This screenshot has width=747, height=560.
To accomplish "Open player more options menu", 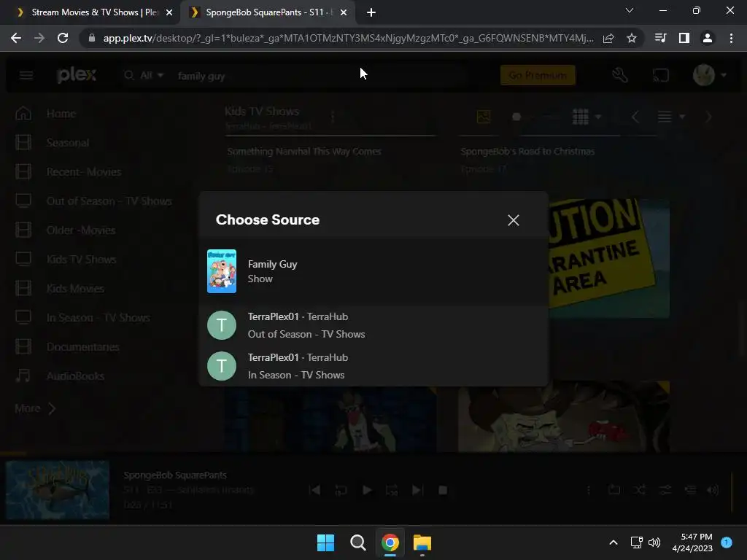I will click(x=589, y=490).
